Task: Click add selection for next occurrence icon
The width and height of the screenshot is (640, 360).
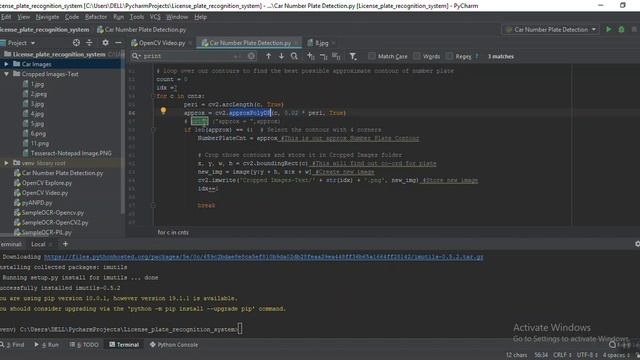Action: tap(311, 56)
